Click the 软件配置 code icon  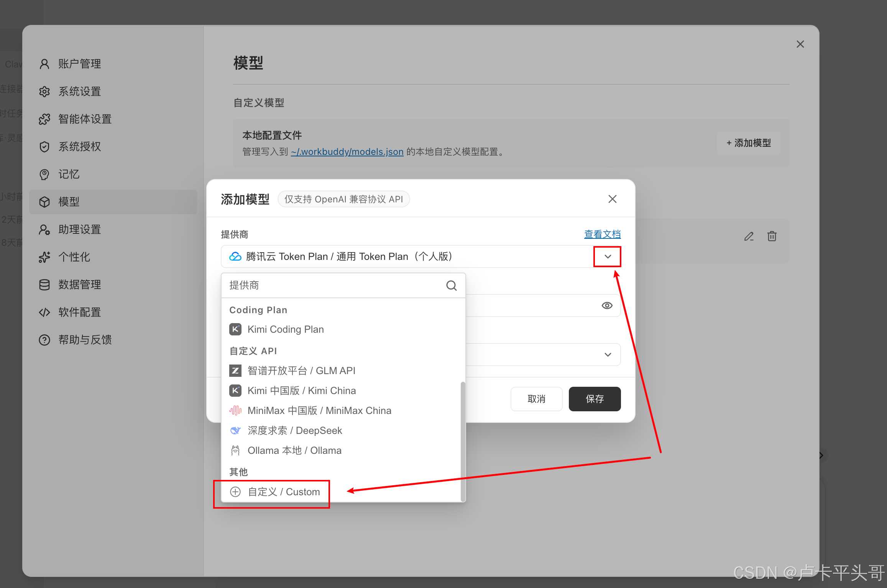[x=44, y=312]
